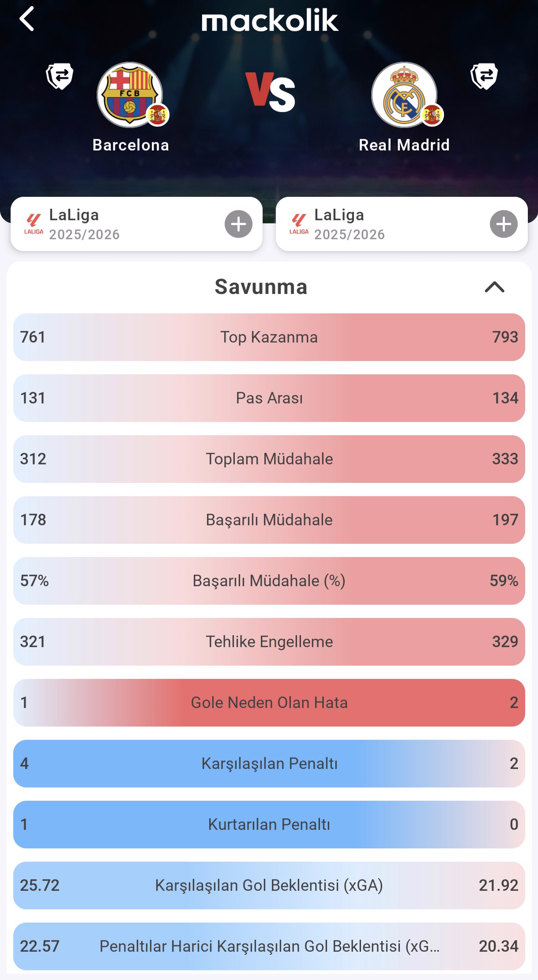The width and height of the screenshot is (538, 980).
Task: Tap the Real Madrid club crest
Action: pos(404,95)
